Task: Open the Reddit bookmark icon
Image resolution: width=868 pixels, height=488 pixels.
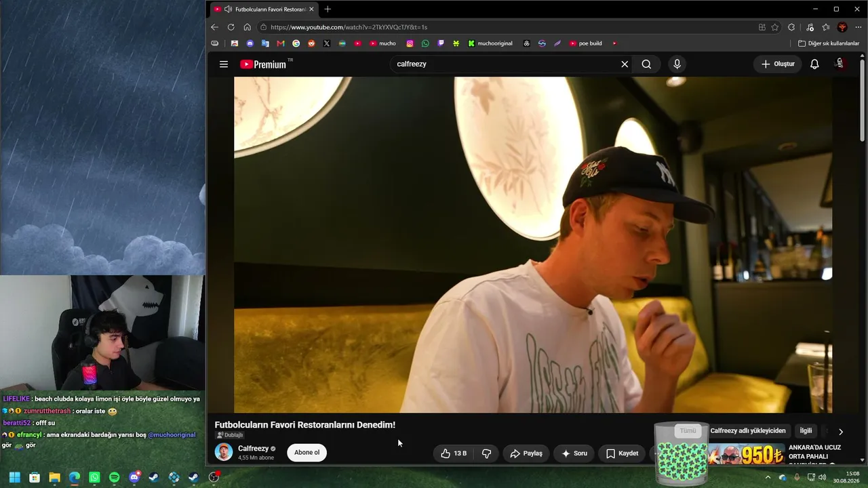Action: [x=311, y=43]
